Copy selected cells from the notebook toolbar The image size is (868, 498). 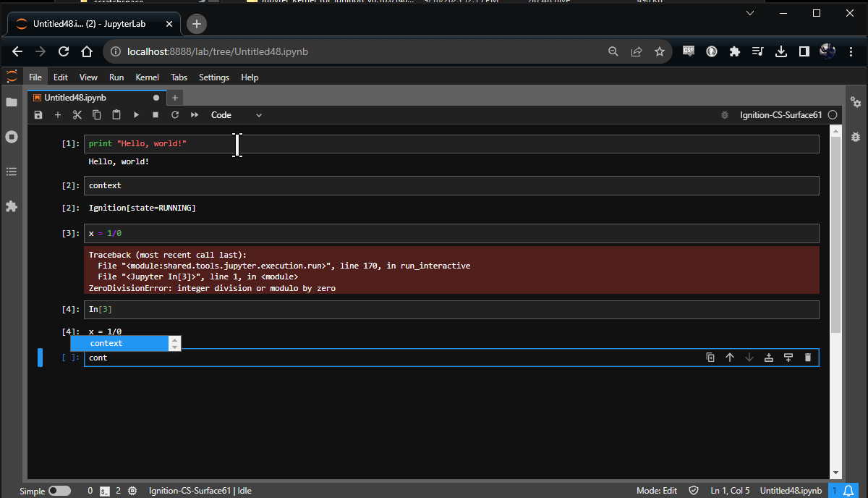pos(97,115)
